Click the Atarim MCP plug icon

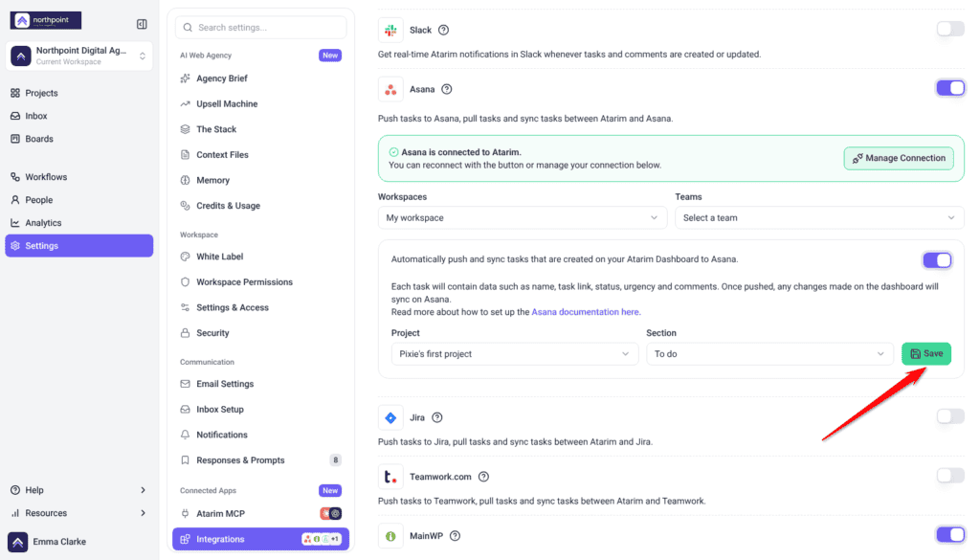point(185,514)
